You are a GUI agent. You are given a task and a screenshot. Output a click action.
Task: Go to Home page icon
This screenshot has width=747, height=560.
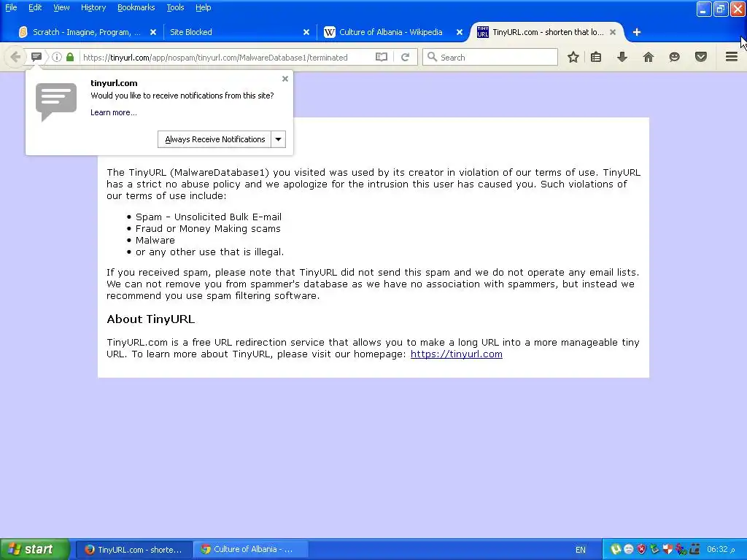point(649,57)
